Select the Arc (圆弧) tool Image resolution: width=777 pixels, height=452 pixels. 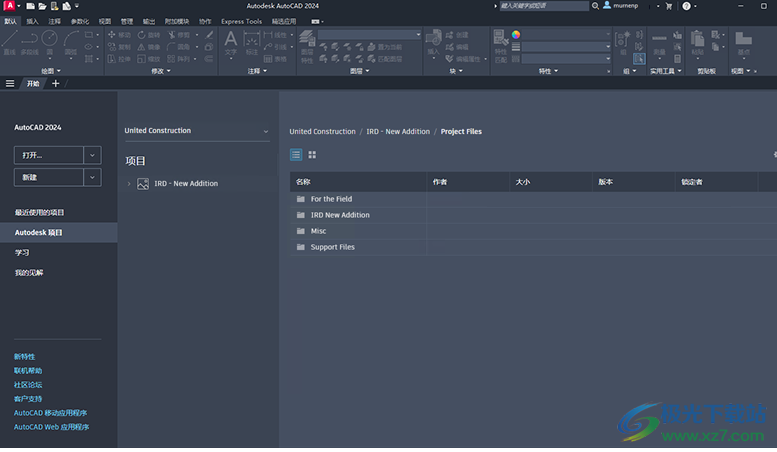click(x=71, y=42)
